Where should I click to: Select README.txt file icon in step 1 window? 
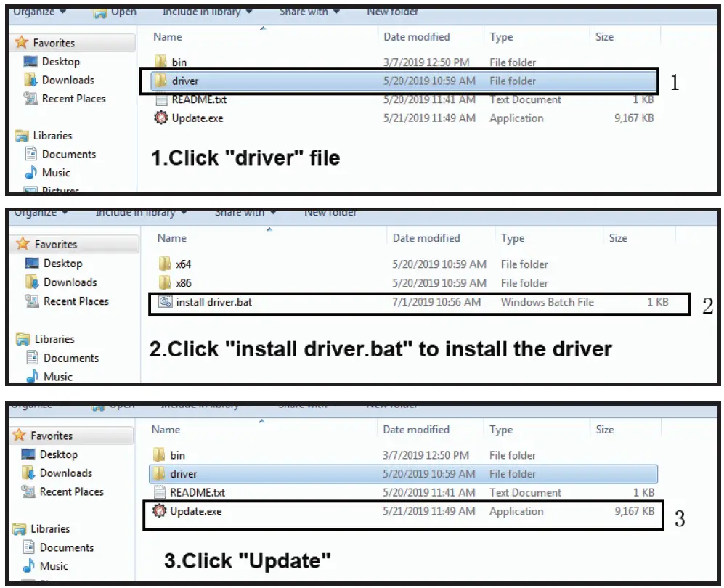[161, 99]
